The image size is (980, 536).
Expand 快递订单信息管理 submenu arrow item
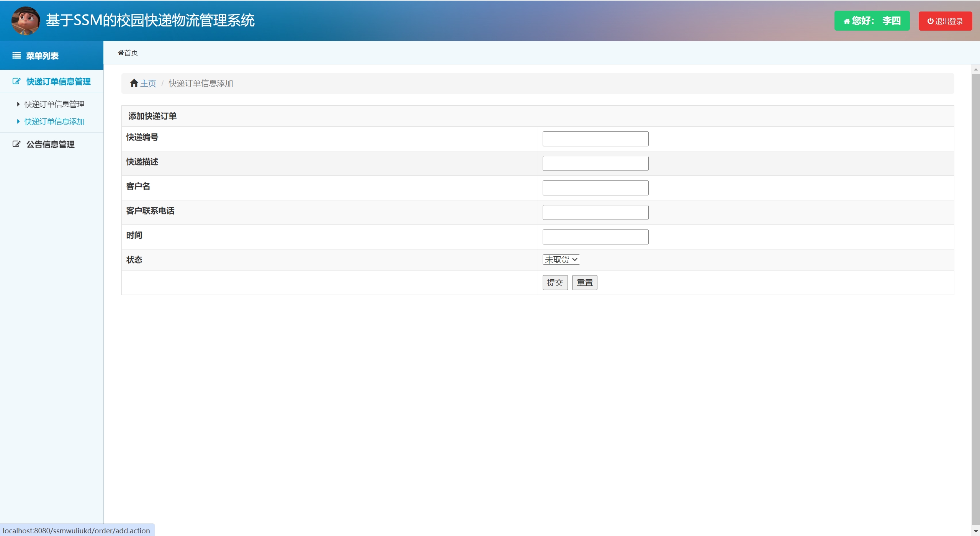coord(54,104)
